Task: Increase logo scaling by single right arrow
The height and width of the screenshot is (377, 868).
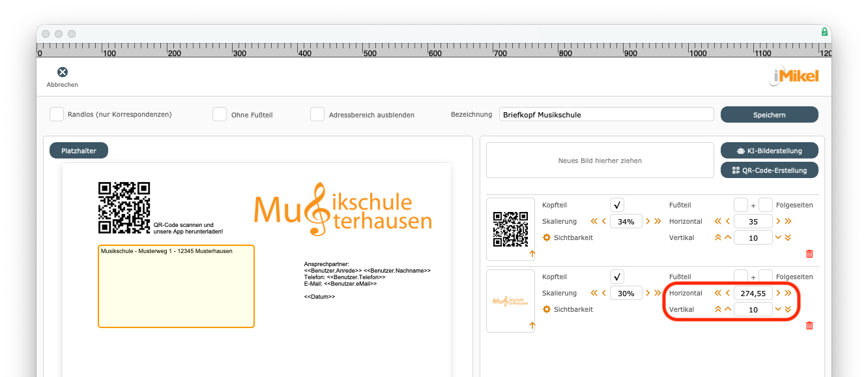Action: click(x=648, y=293)
